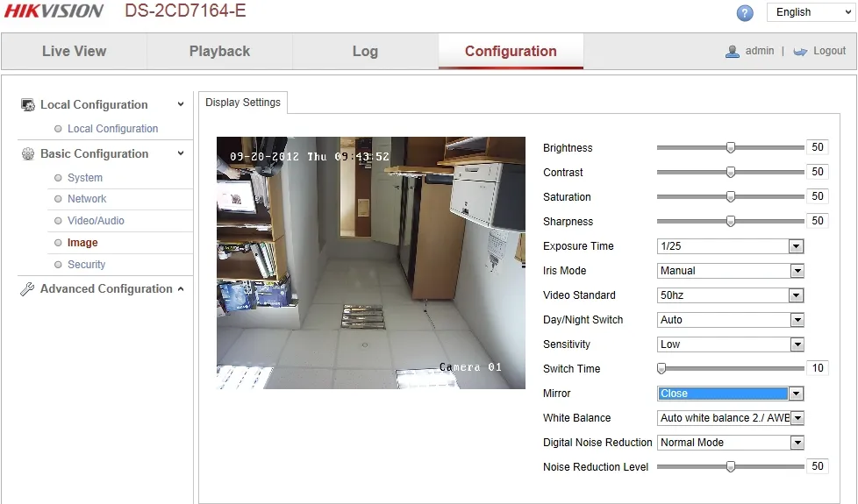Viewport: 858px width, 504px height.
Task: Open the Security settings link
Action: point(87,265)
